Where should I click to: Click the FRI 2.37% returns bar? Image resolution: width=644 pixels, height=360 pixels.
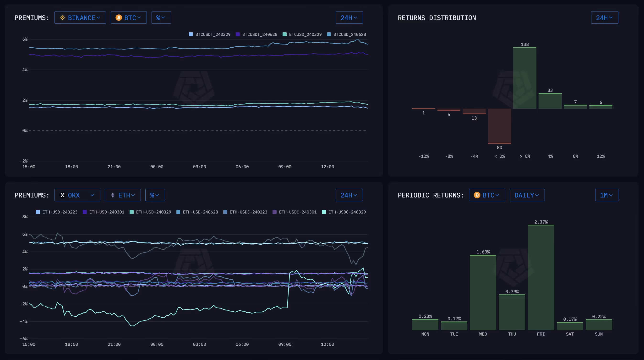[x=541, y=277]
